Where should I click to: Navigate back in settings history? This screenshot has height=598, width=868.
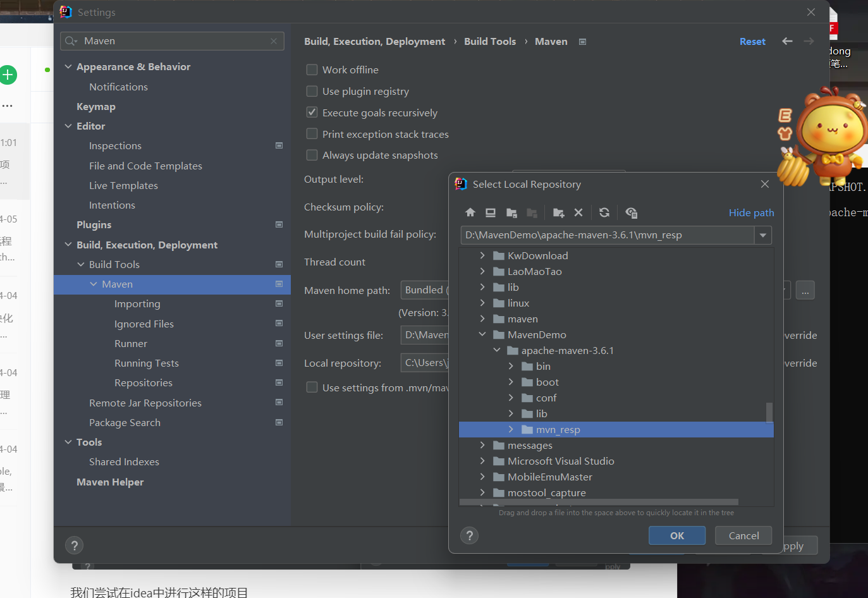(x=787, y=41)
